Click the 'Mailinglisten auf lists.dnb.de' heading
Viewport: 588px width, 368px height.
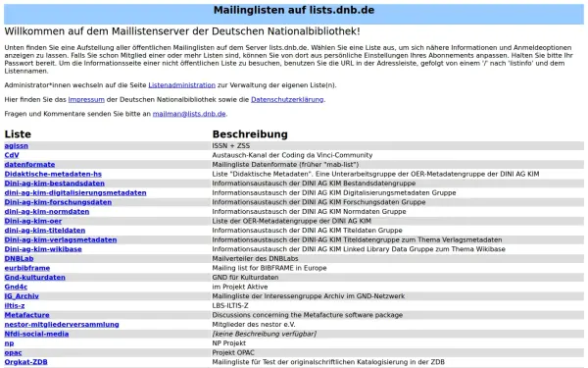point(294,10)
